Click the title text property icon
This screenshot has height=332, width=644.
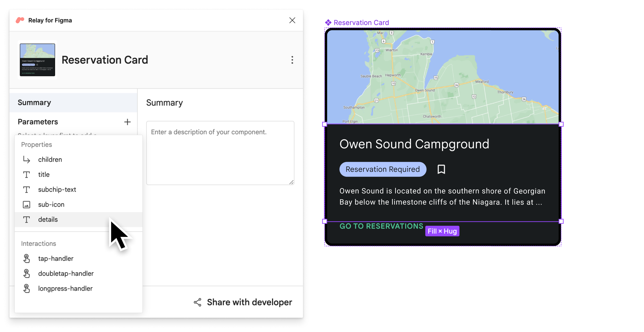click(26, 174)
